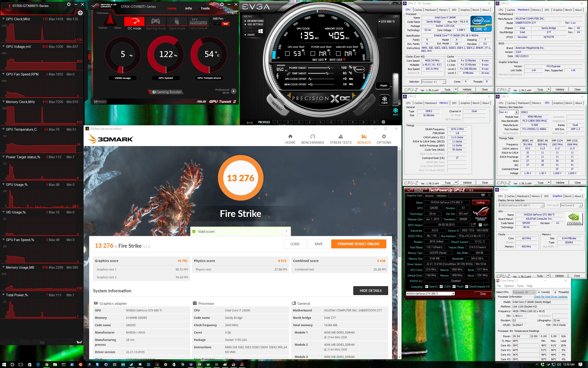The width and height of the screenshot is (588, 368).
Task: Open HW Monitoring in Precision XOC menu
Action: tap(255, 21)
